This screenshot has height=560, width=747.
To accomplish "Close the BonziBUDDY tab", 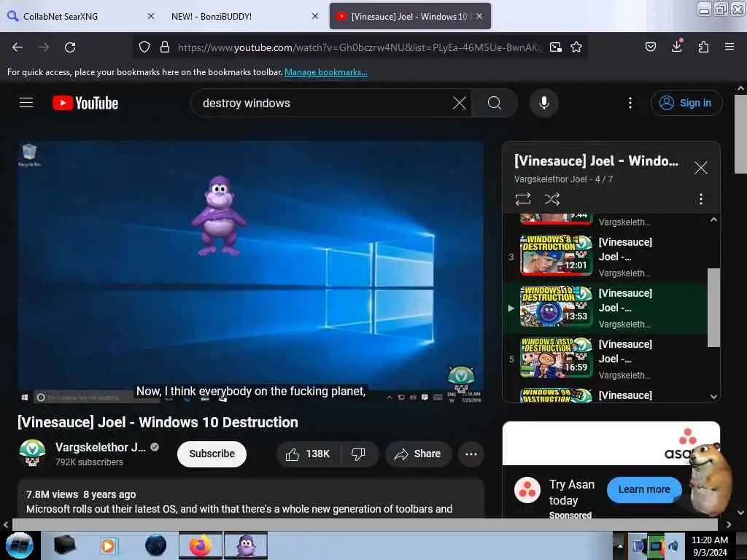I will [x=315, y=16].
